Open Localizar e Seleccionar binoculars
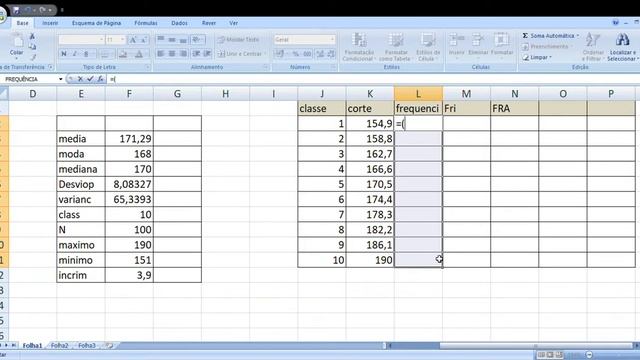This screenshot has height=360, width=640. point(622,47)
